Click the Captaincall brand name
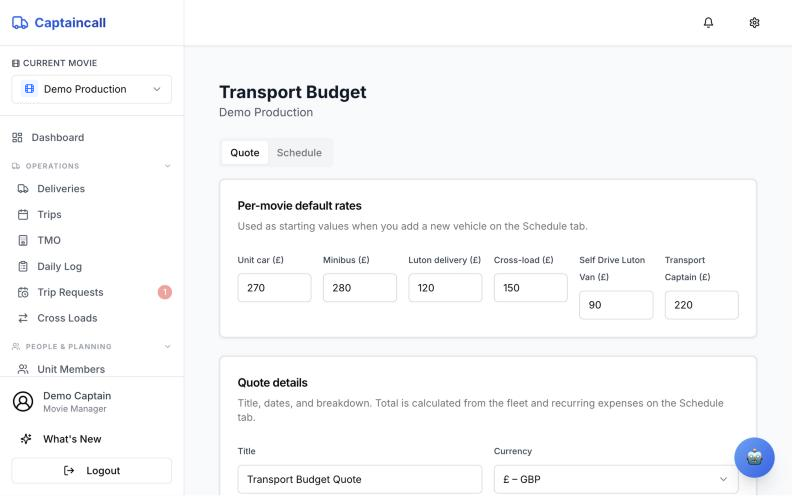800x500 pixels. pyautogui.click(x=70, y=23)
